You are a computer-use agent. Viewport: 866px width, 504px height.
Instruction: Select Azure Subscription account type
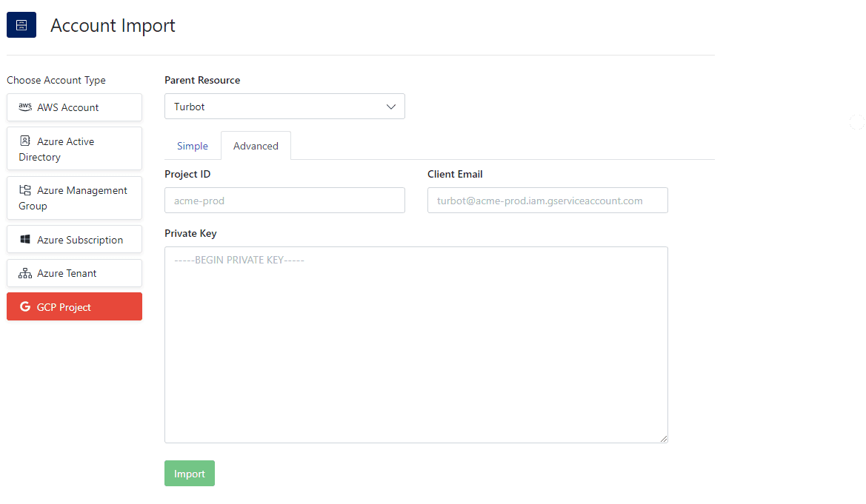tap(75, 239)
